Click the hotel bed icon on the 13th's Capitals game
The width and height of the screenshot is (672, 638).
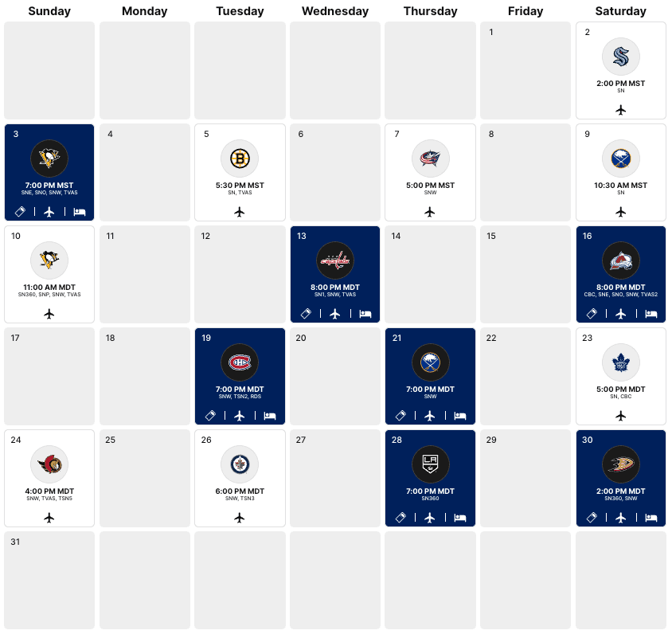365,314
